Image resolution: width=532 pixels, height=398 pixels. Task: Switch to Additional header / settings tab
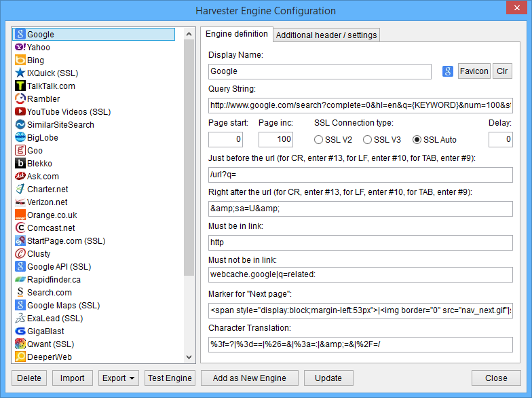326,35
